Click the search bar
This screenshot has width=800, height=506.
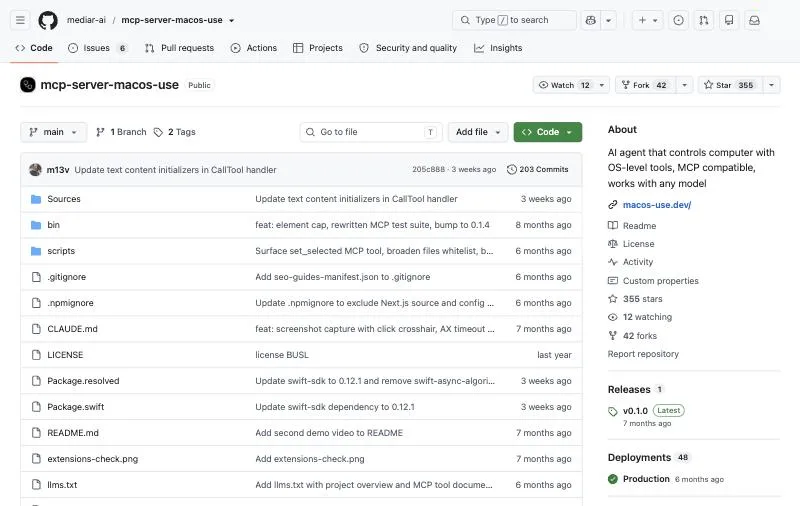(514, 20)
